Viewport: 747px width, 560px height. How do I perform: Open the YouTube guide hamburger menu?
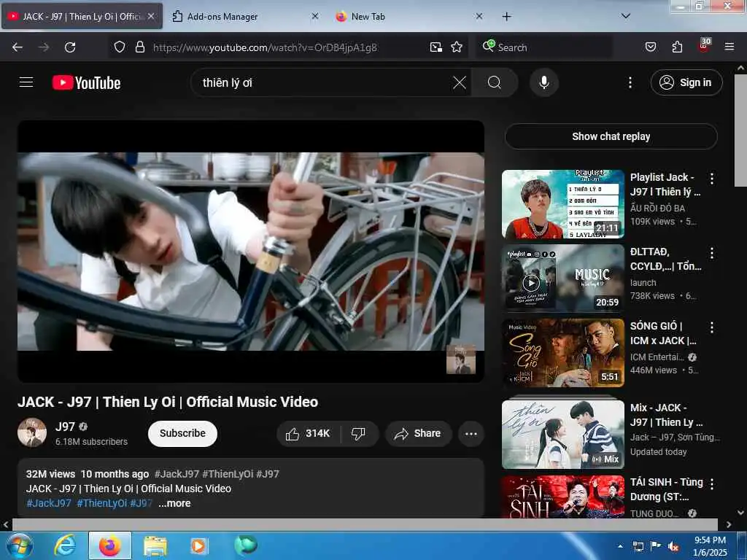tap(26, 82)
